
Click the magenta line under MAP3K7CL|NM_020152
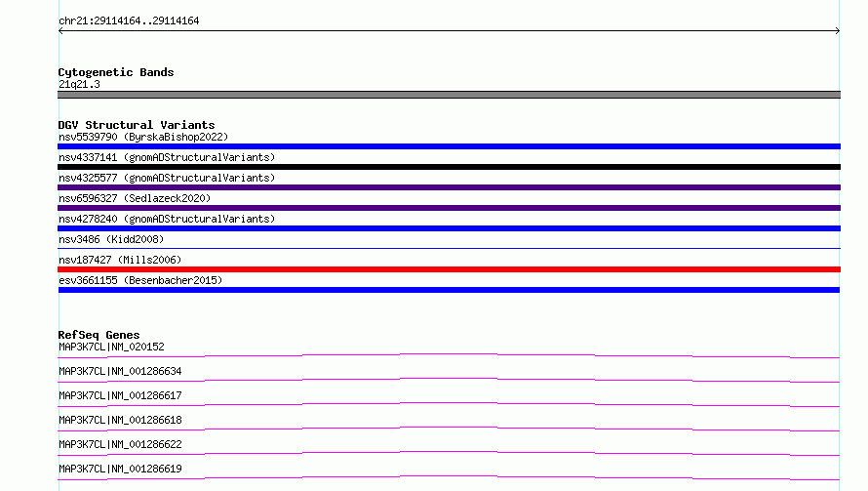(449, 355)
